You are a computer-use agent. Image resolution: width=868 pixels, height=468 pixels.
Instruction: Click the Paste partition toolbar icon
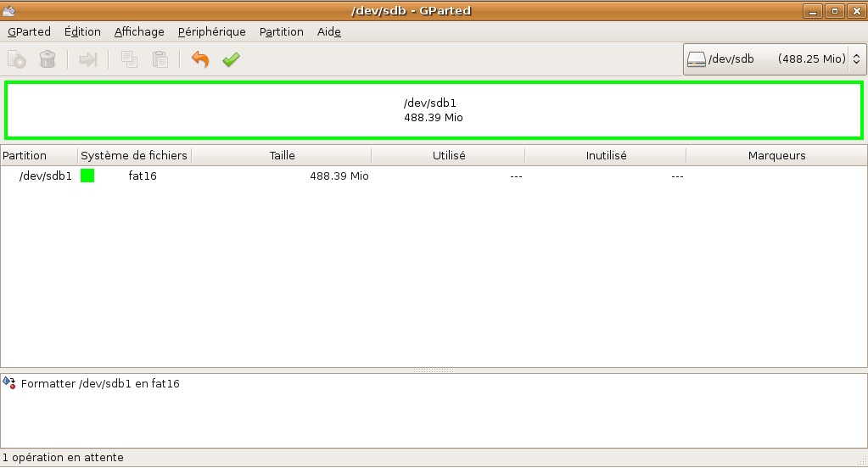tap(160, 59)
